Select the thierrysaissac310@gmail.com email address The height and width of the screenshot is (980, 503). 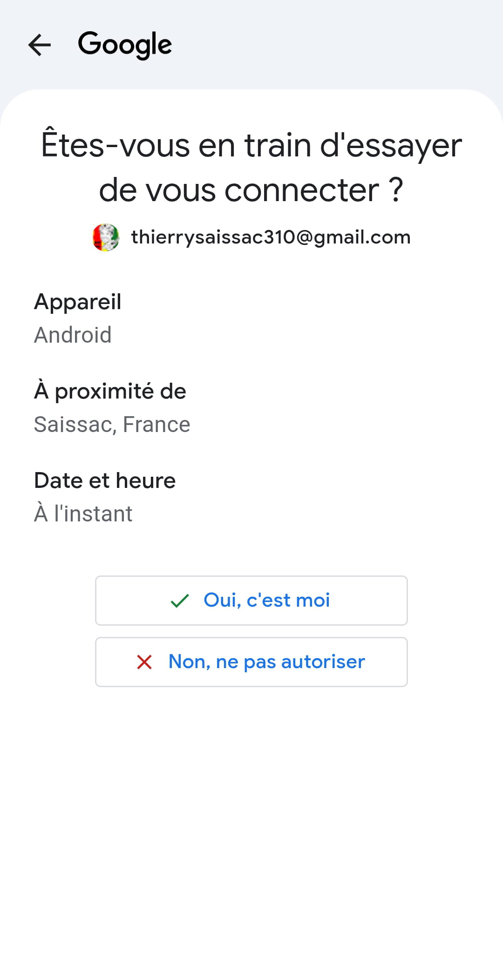(271, 237)
